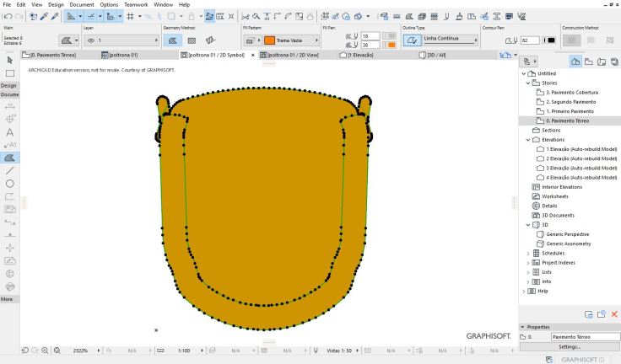Select the Arrow tool in toolbox
Viewport: 621px width, 364px height.
pyautogui.click(x=10, y=60)
